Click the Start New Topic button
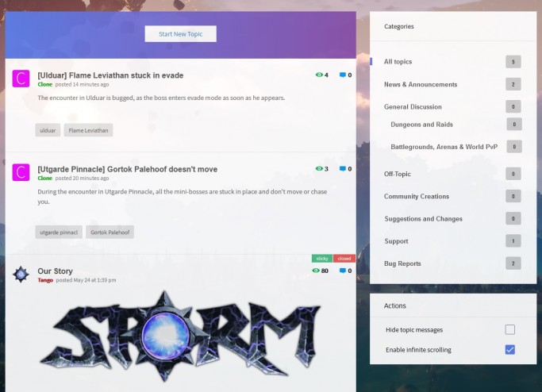Image resolution: width=542 pixels, height=392 pixels. coord(180,34)
